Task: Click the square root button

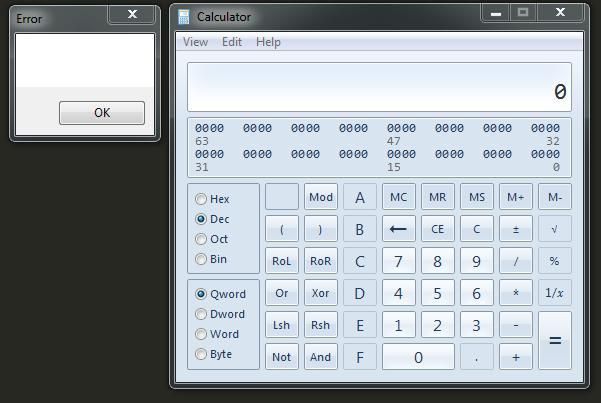Action: click(555, 229)
